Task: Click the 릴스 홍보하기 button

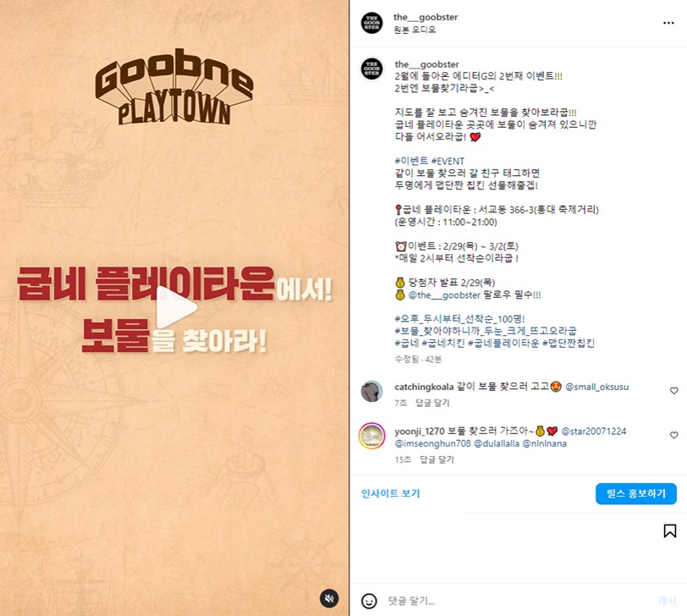Action: coord(635,494)
